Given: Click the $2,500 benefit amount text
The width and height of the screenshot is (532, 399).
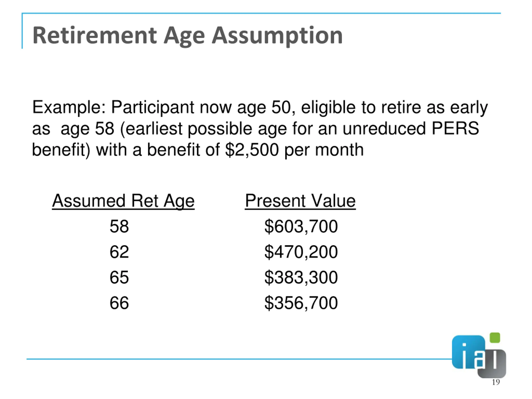Looking at the screenshot, I should 252,150.
